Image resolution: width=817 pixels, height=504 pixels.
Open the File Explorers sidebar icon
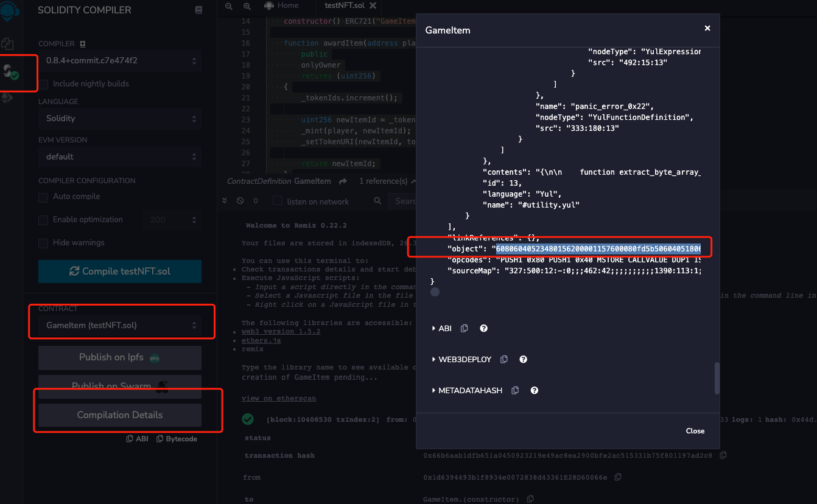[7, 44]
